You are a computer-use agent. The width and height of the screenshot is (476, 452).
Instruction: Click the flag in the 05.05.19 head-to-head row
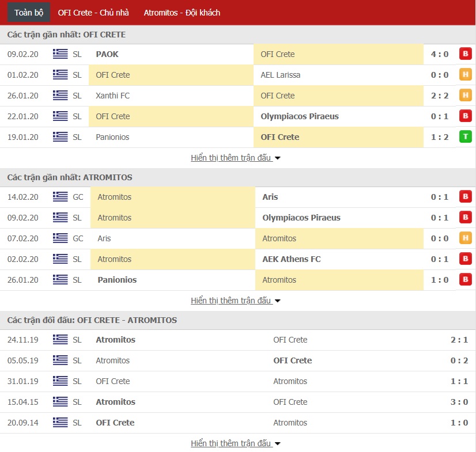tap(60, 360)
